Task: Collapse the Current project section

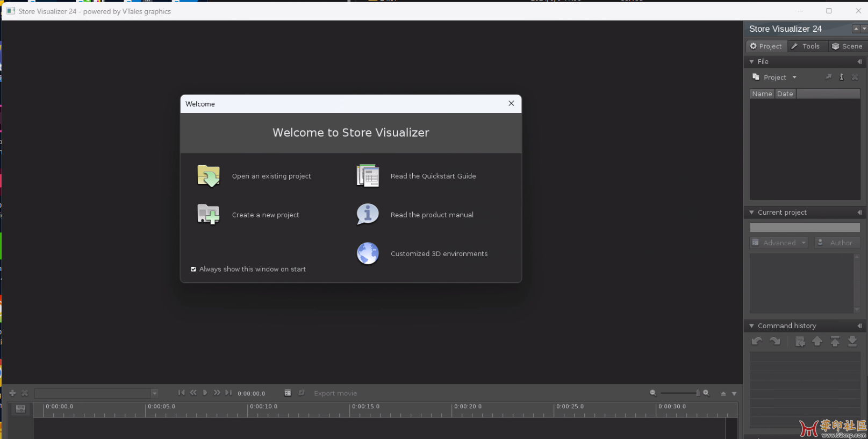Action: 752,213
